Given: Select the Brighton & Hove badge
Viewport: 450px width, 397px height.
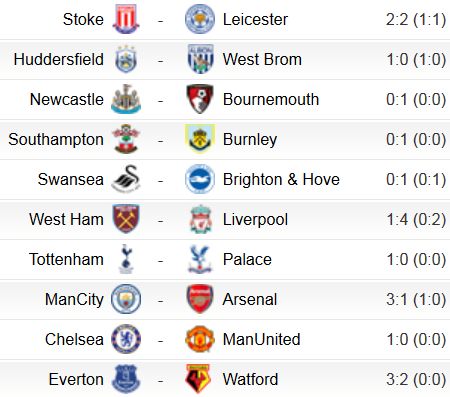Looking at the screenshot, I should (200, 179).
